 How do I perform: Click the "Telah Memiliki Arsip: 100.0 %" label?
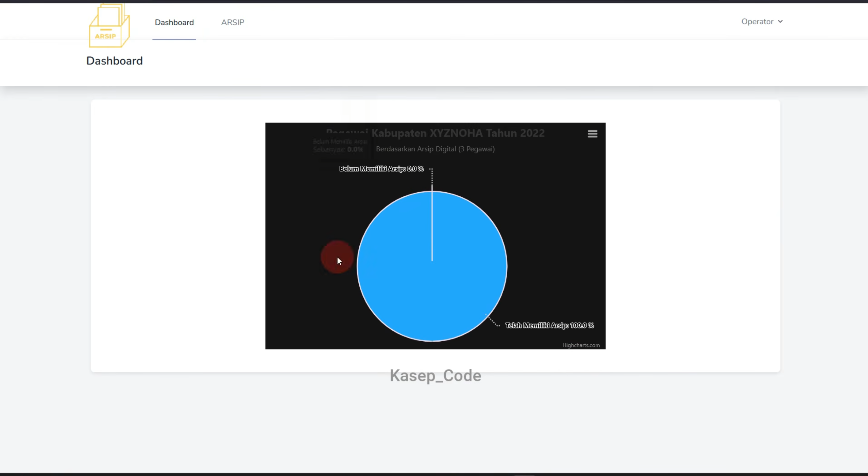click(549, 325)
